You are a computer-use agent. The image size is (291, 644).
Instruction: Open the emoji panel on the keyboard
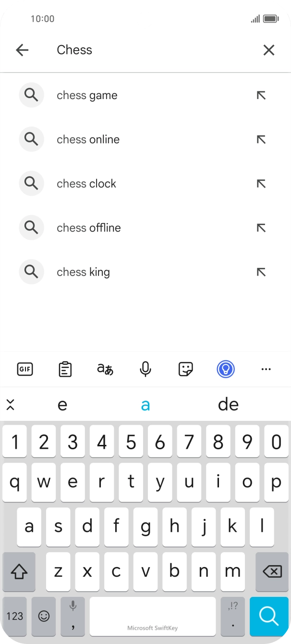pyautogui.click(x=43, y=616)
